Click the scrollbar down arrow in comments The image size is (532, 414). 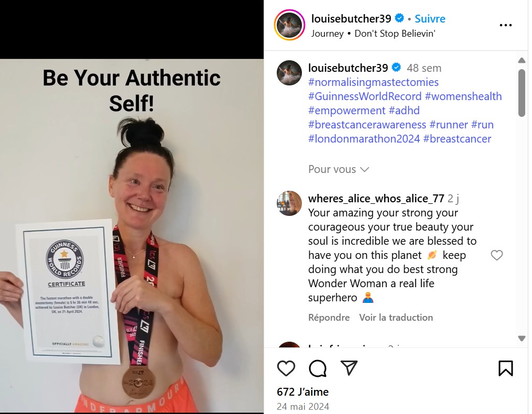[x=522, y=338]
